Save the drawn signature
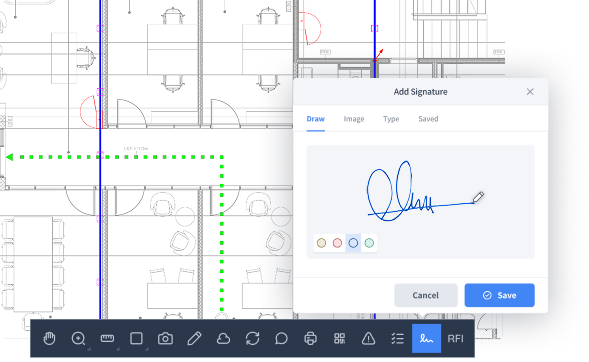The image size is (589, 362). coord(500,295)
